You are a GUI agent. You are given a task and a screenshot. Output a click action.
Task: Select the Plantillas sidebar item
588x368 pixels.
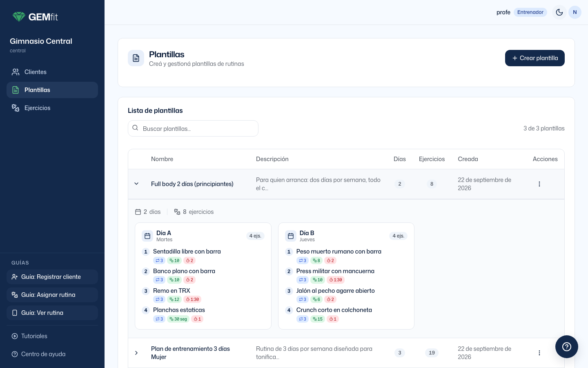pyautogui.click(x=52, y=90)
